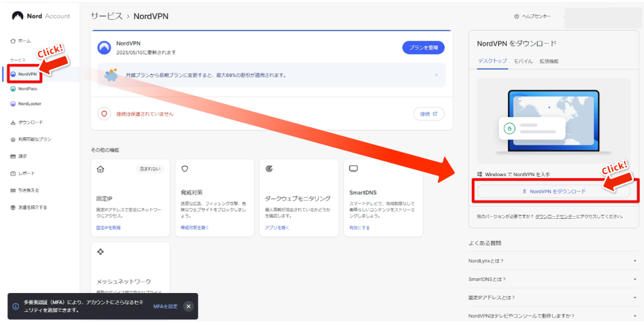Open レポート in the sidebar
This screenshot has height=325, width=644.
click(x=26, y=173)
